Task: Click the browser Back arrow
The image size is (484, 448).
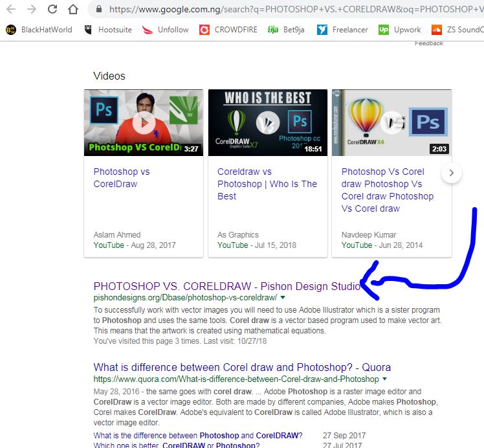Action: (11, 9)
